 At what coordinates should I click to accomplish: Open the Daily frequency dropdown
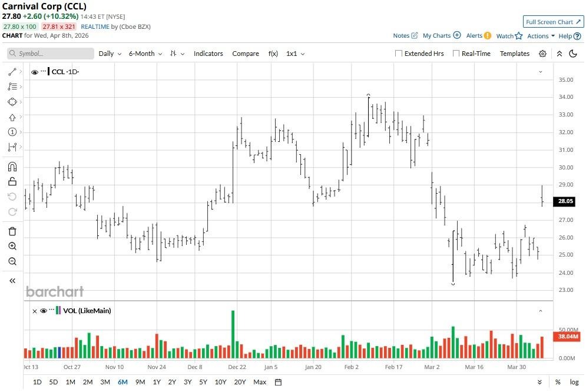(x=110, y=54)
